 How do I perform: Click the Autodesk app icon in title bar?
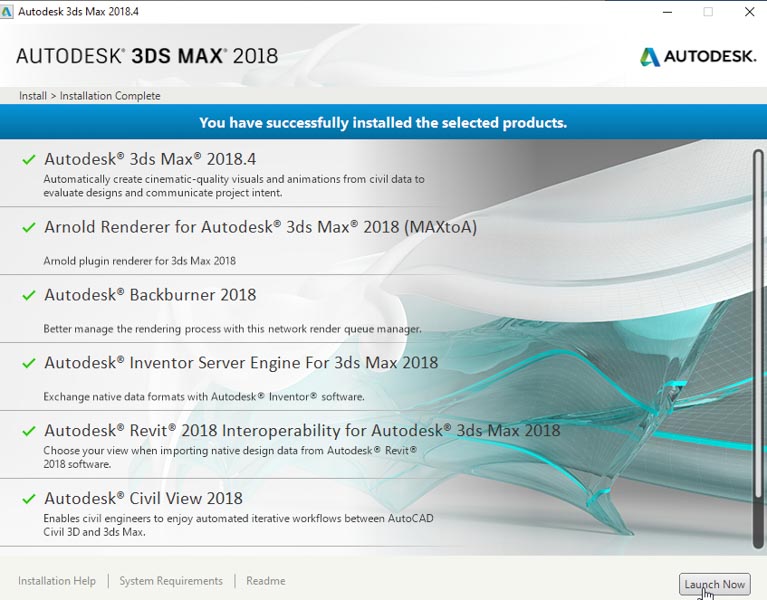(6, 11)
